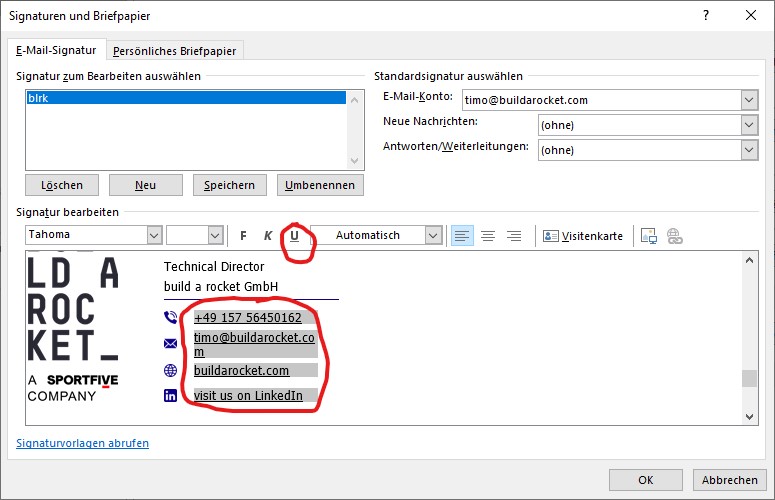Click the signature editor scrollbar thumb
This screenshot has height=500, width=775.
[749, 379]
